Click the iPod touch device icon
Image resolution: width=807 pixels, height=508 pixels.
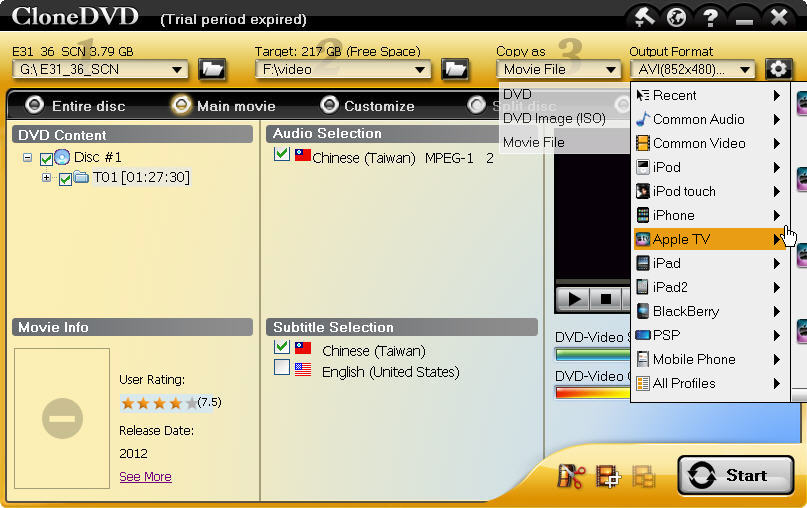(x=643, y=191)
